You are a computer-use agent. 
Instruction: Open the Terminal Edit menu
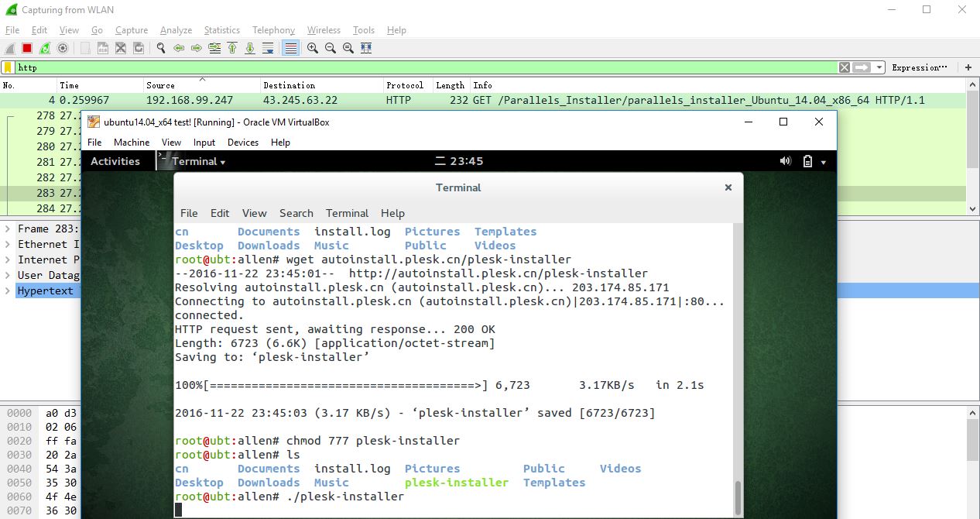220,213
